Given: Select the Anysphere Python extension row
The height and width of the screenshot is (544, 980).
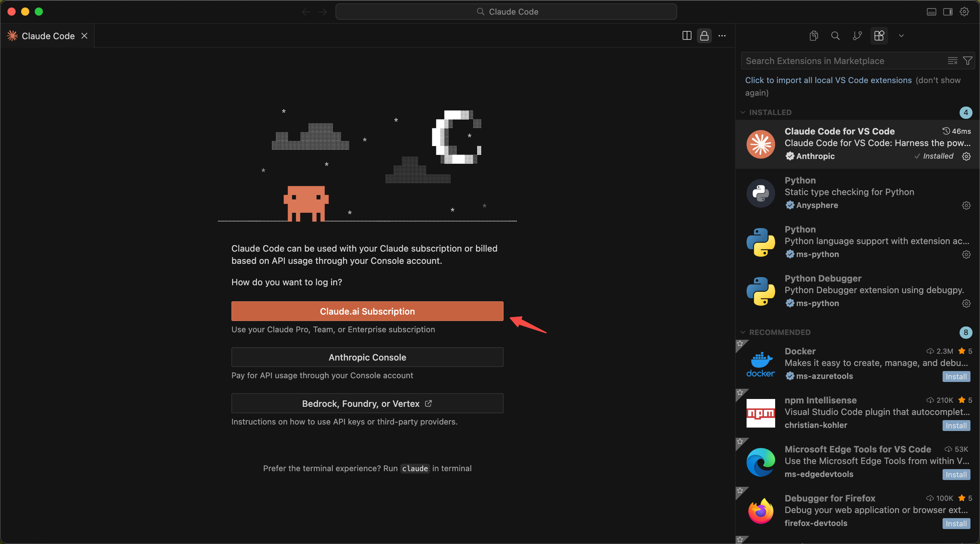Looking at the screenshot, I should 857,193.
